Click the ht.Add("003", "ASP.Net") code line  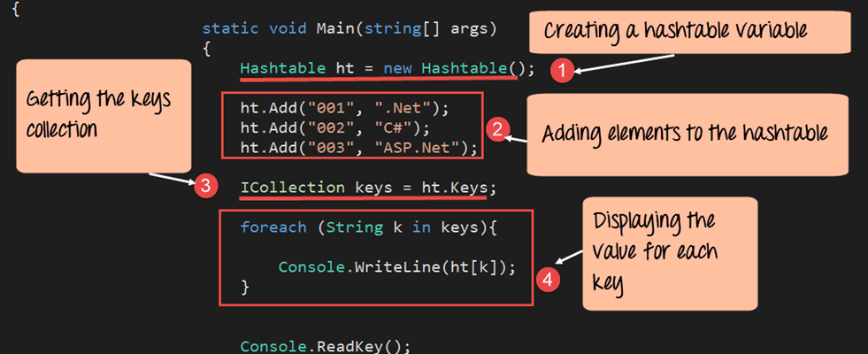pyautogui.click(x=358, y=147)
